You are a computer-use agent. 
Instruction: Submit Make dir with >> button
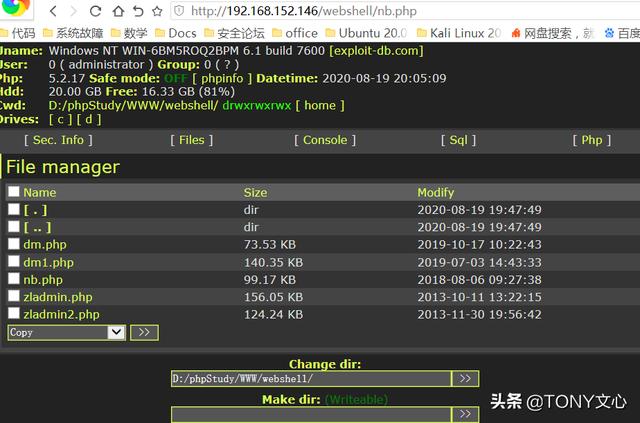(465, 414)
